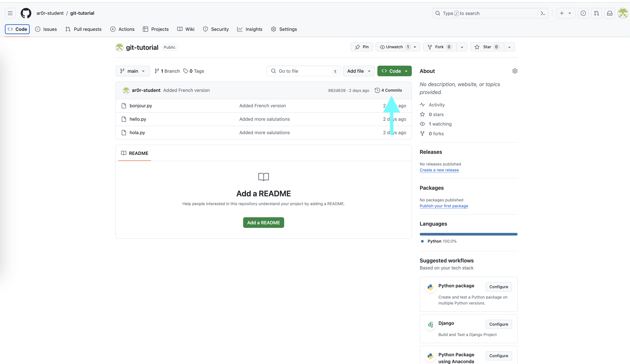
Task: Click the 4 Commits history link
Action: tap(388, 90)
